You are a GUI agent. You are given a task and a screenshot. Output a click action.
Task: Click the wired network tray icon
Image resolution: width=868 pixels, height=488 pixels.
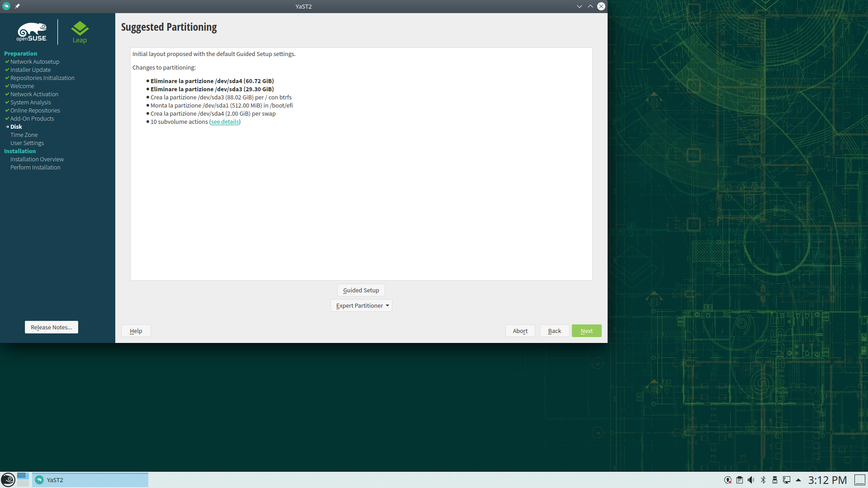point(787,480)
